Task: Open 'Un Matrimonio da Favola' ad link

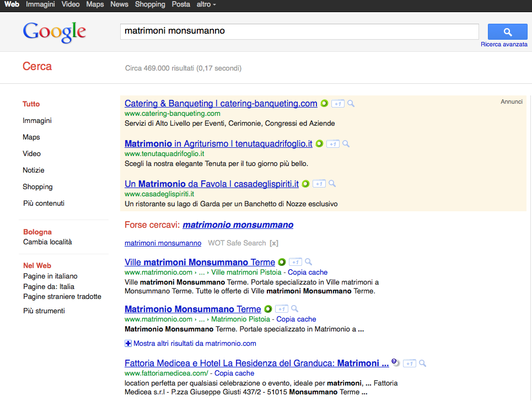Action: 212,184
